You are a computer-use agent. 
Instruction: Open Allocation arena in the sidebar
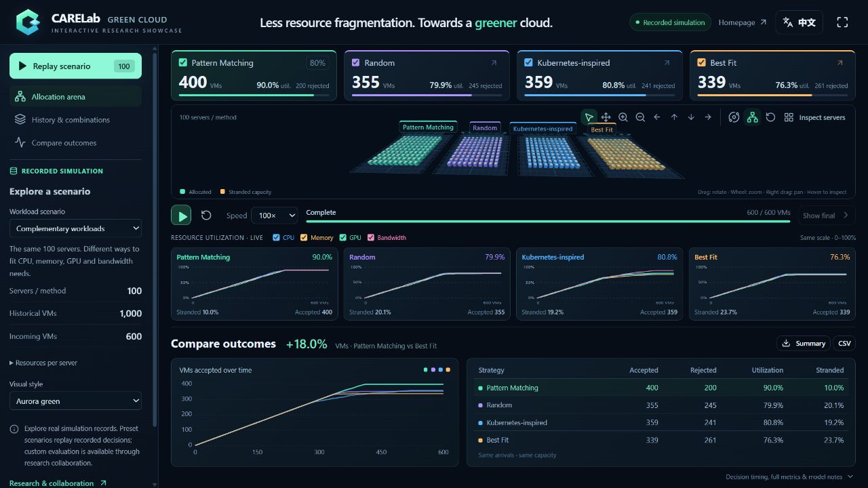pos(75,96)
